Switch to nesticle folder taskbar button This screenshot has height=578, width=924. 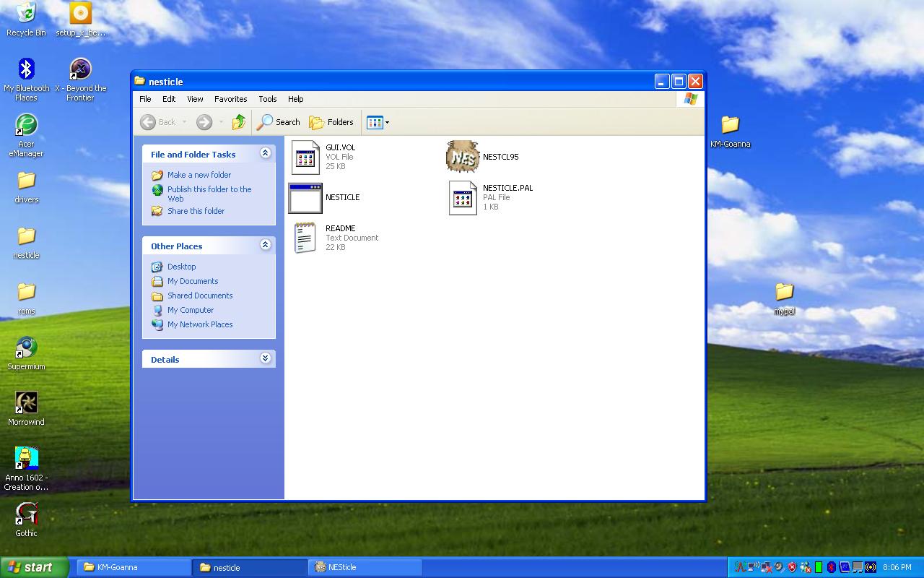[250, 567]
